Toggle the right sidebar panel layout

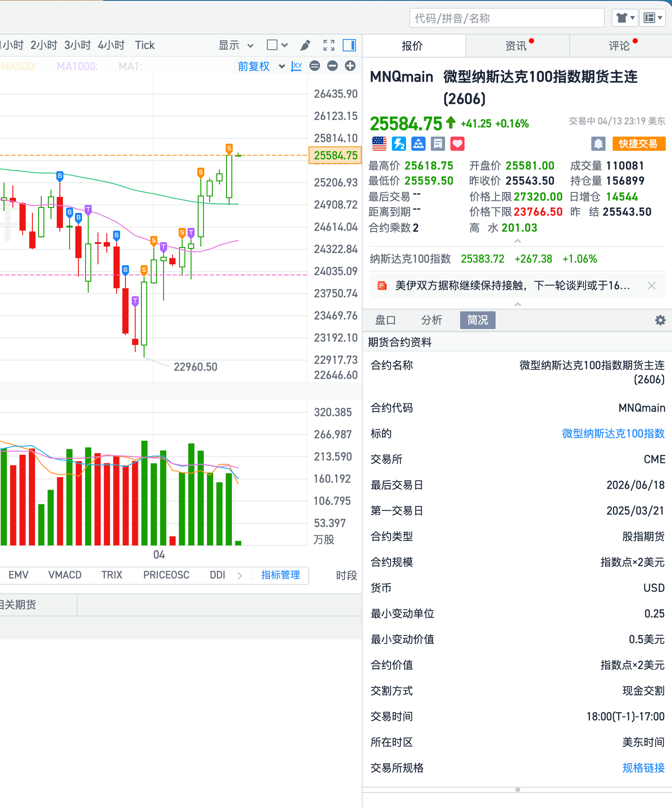pos(349,45)
